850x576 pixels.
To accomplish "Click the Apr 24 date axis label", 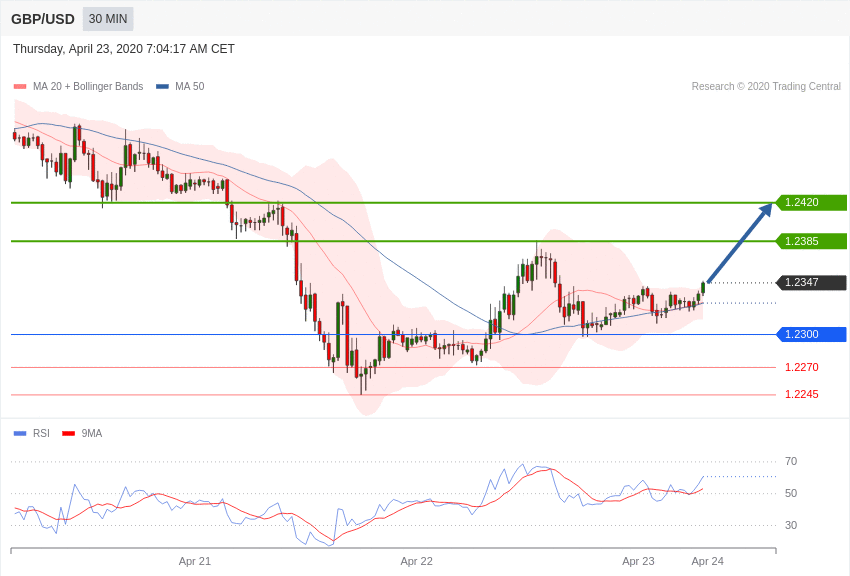I will pos(707,561).
